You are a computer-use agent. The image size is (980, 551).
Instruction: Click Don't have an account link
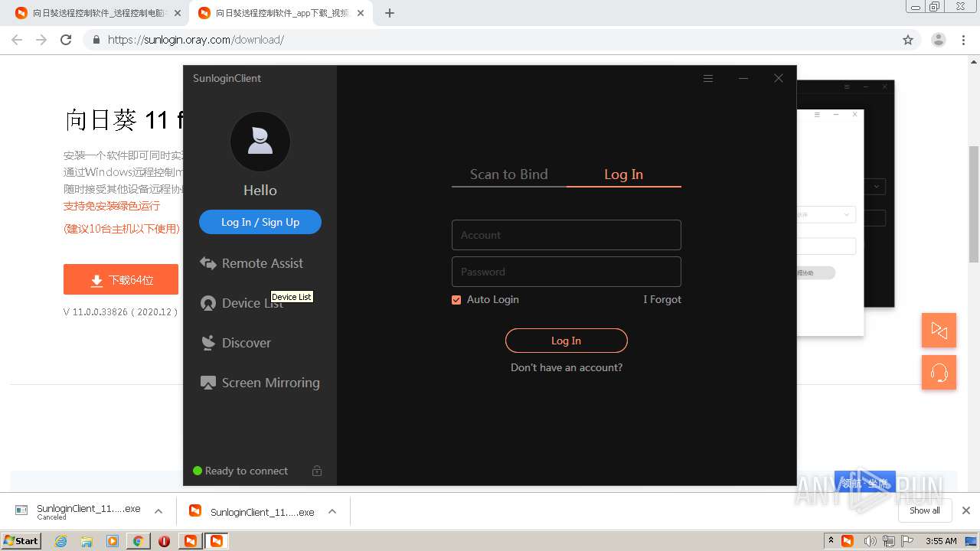tap(567, 367)
